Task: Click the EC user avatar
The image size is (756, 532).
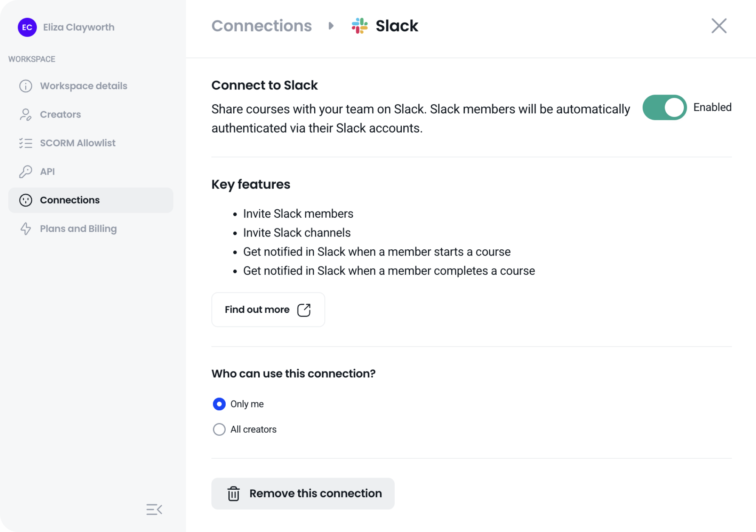Action: [27, 27]
